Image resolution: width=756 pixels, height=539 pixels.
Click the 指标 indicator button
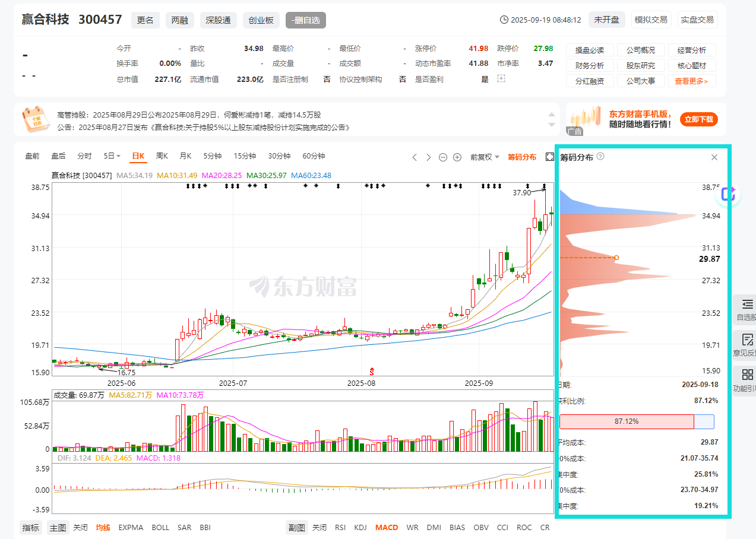31,527
